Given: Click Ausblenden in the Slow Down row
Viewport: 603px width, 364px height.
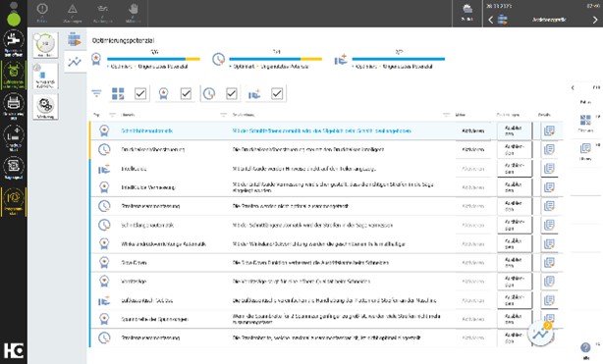Looking at the screenshot, I should (515, 263).
